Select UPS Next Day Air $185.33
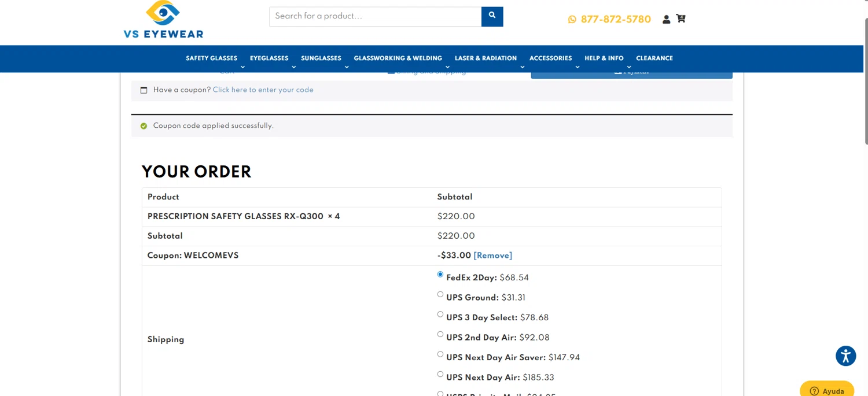 (x=440, y=374)
